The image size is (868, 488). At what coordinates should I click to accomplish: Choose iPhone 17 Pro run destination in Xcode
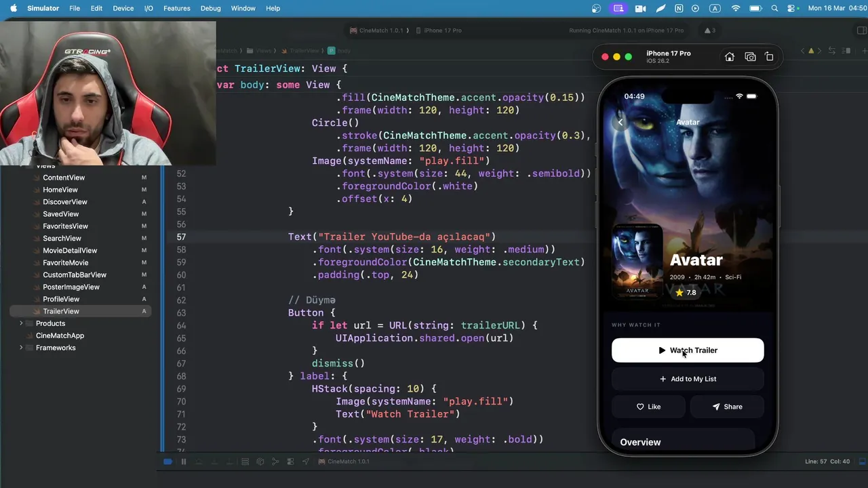(439, 30)
